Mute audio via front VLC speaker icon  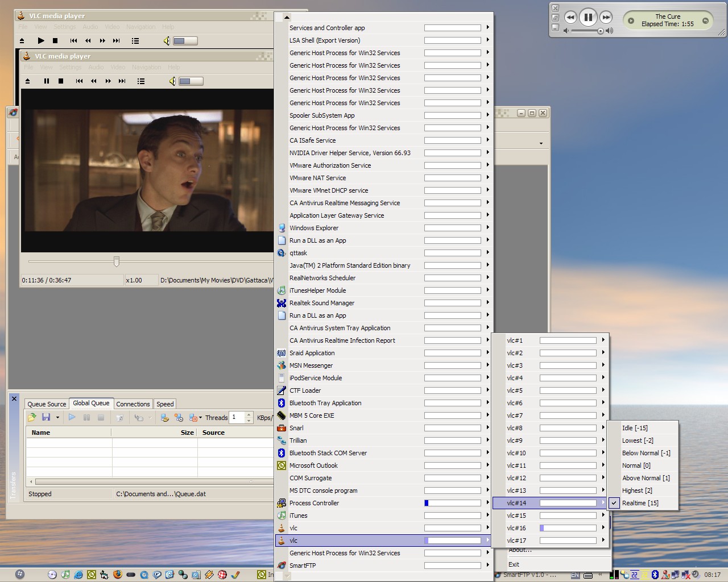(172, 81)
